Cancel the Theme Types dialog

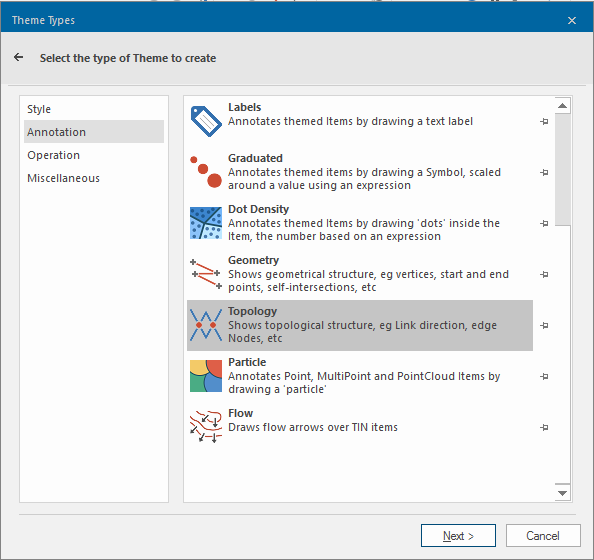543,536
